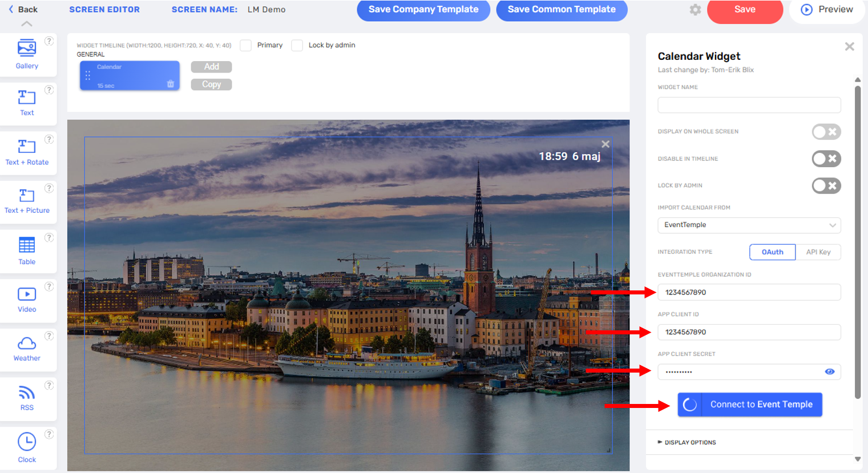Open the Gallery widget tool
868x473 pixels.
point(27,54)
